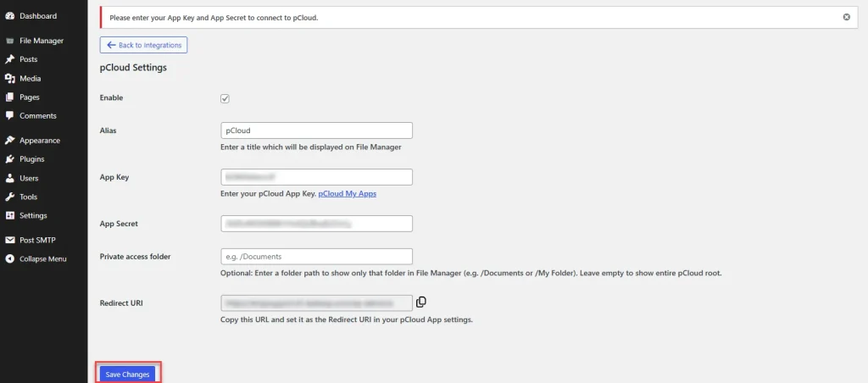Click the Posts pushpin icon
This screenshot has width=868, height=383.
pos(9,59)
